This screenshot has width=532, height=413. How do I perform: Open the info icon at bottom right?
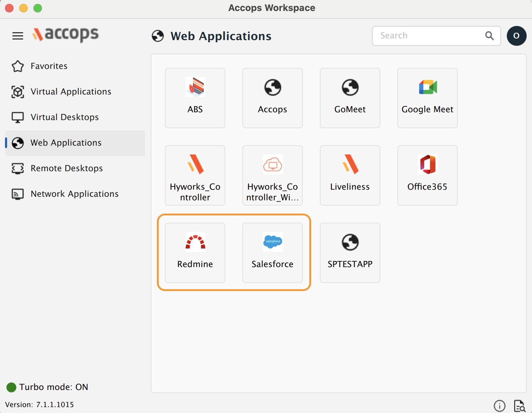499,406
